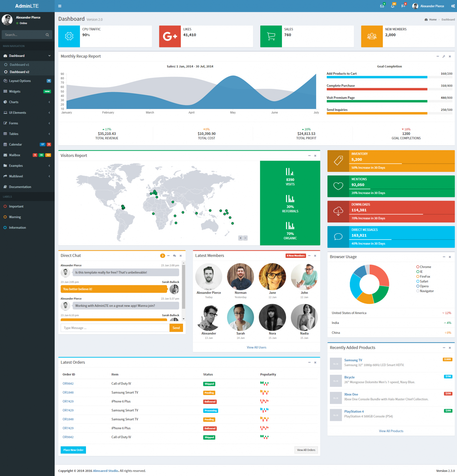Viewport: 457px width, 476px height.
Task: Click the Direct Chat scrollbar down arrow
Action: 183,318
